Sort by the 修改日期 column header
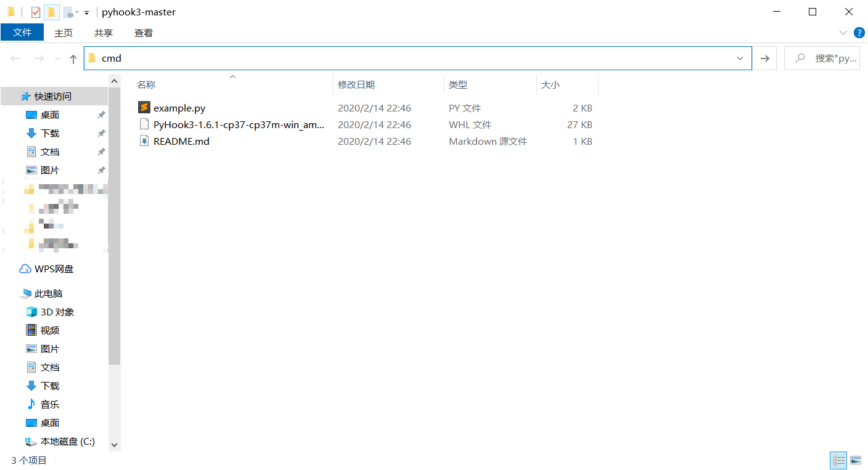868x470 pixels. (x=356, y=85)
